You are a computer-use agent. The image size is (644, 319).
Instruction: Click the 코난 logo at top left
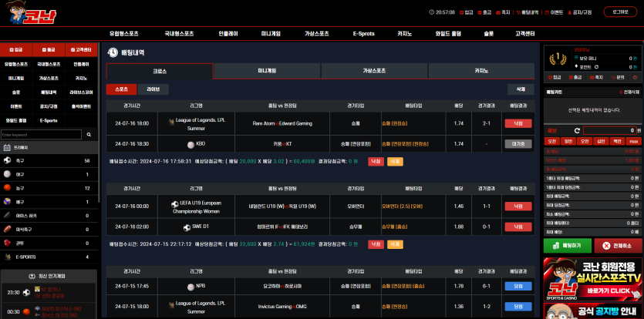coord(21,13)
